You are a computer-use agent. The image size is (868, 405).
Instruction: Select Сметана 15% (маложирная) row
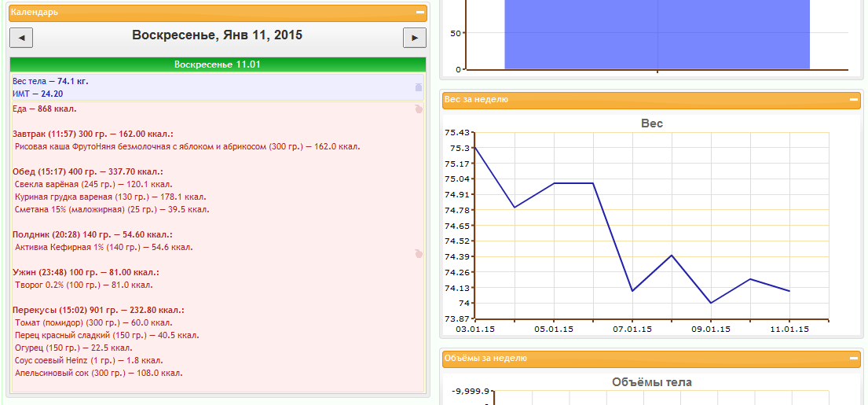tap(112, 209)
